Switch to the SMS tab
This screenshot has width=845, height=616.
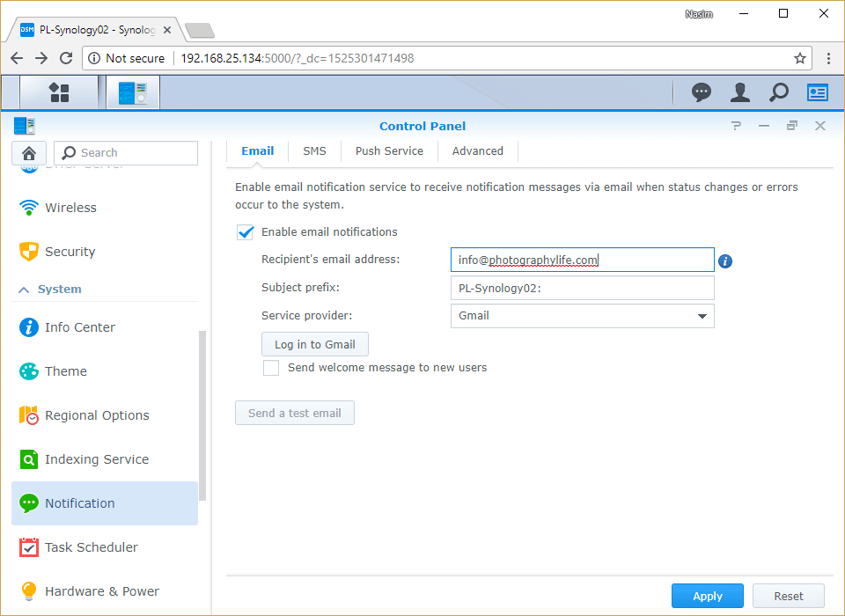(315, 150)
